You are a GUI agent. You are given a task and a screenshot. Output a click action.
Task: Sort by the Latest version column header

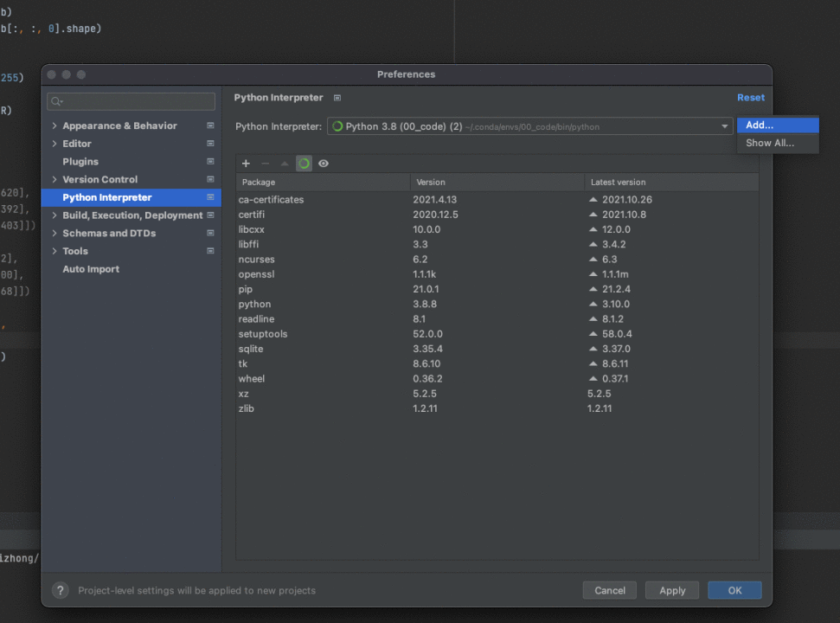[672, 182]
